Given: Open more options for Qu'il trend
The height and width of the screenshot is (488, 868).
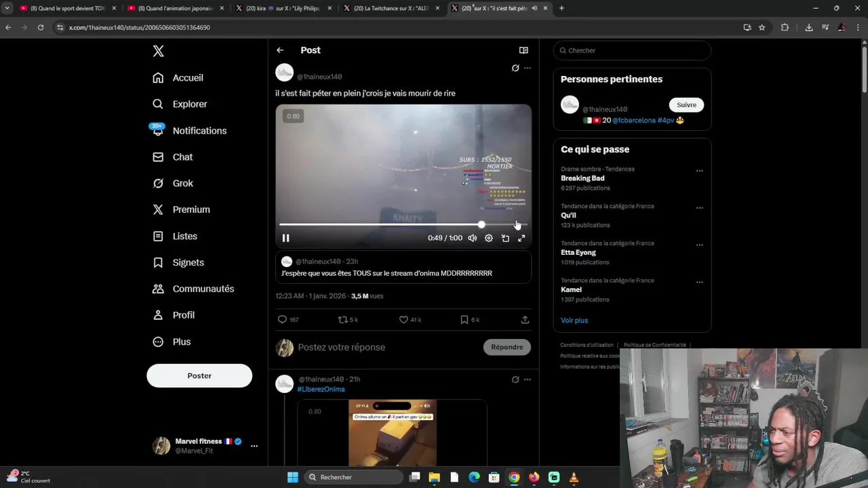Looking at the screenshot, I should click(x=699, y=208).
